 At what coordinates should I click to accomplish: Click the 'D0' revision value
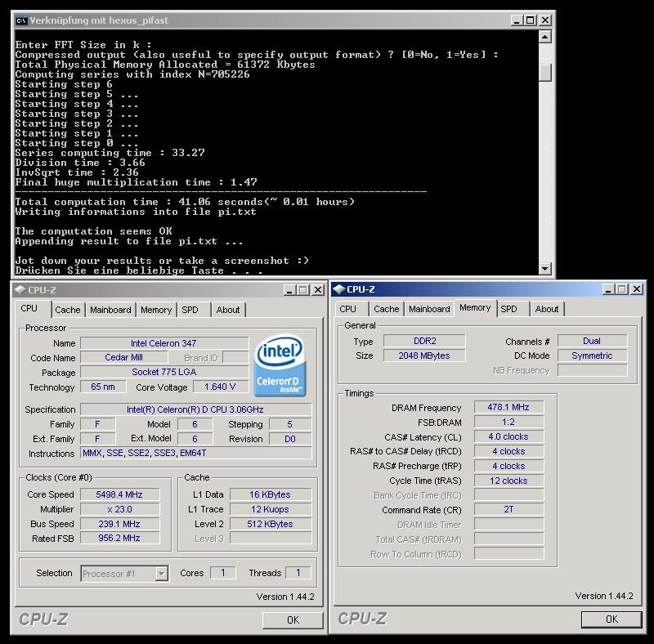click(290, 439)
